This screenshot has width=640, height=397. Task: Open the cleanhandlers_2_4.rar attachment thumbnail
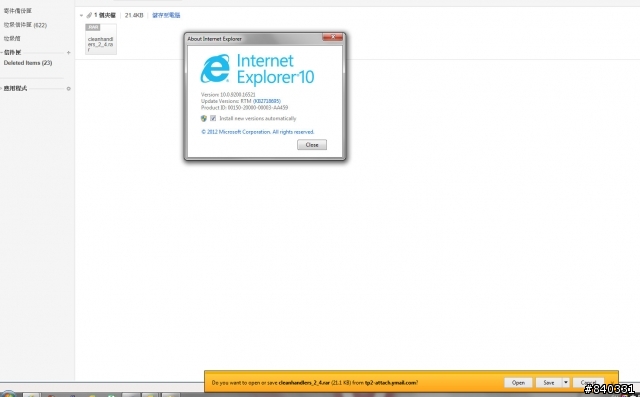[x=101, y=39]
